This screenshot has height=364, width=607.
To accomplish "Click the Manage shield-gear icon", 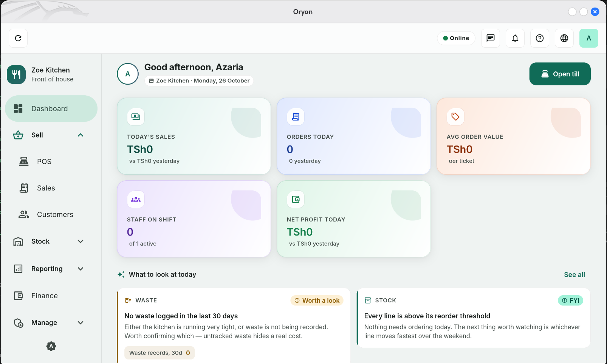I will point(19,323).
